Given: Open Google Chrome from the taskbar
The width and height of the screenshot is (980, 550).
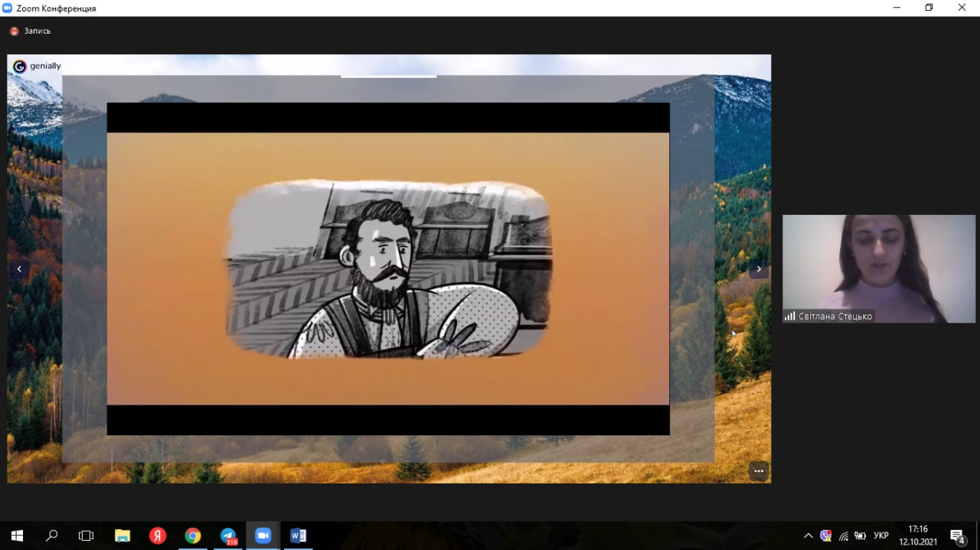Looking at the screenshot, I should pyautogui.click(x=193, y=535).
